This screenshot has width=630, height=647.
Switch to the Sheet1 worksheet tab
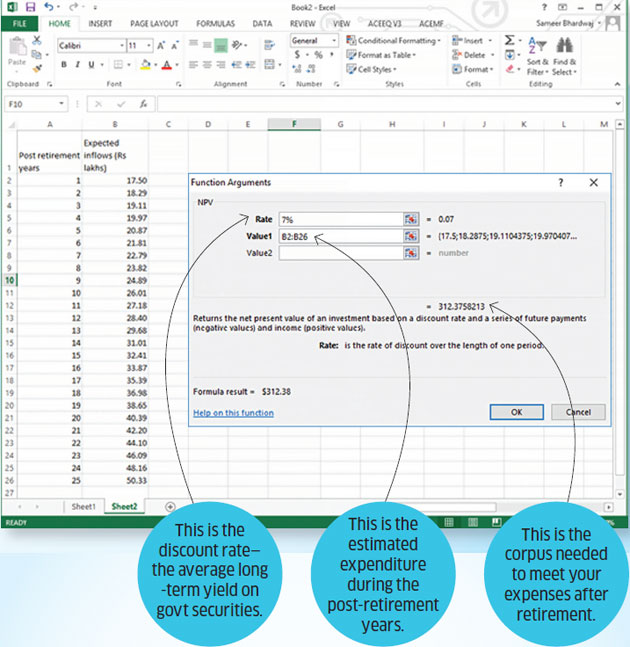(x=83, y=507)
